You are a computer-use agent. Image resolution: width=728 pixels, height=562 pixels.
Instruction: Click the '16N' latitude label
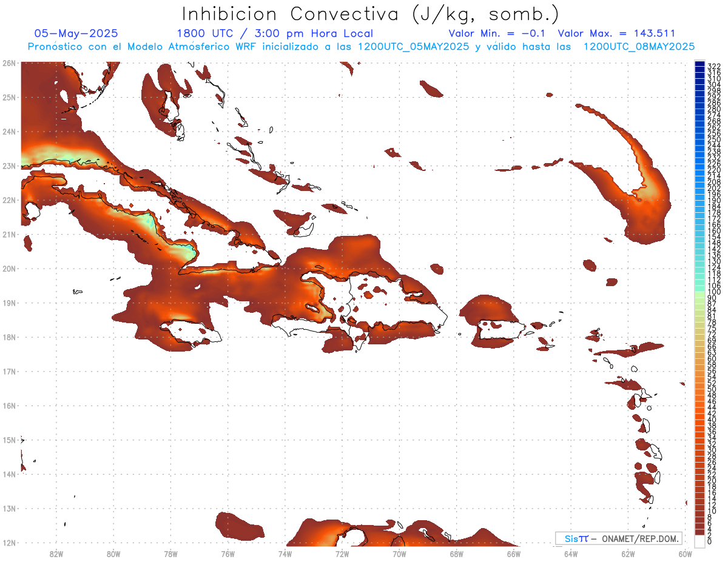pyautogui.click(x=8, y=406)
